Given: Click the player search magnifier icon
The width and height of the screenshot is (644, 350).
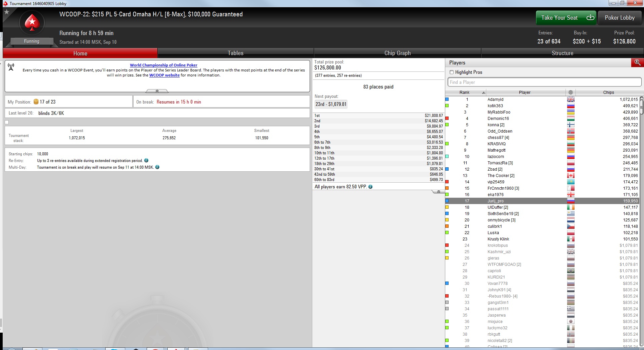Looking at the screenshot, I should click(637, 62).
